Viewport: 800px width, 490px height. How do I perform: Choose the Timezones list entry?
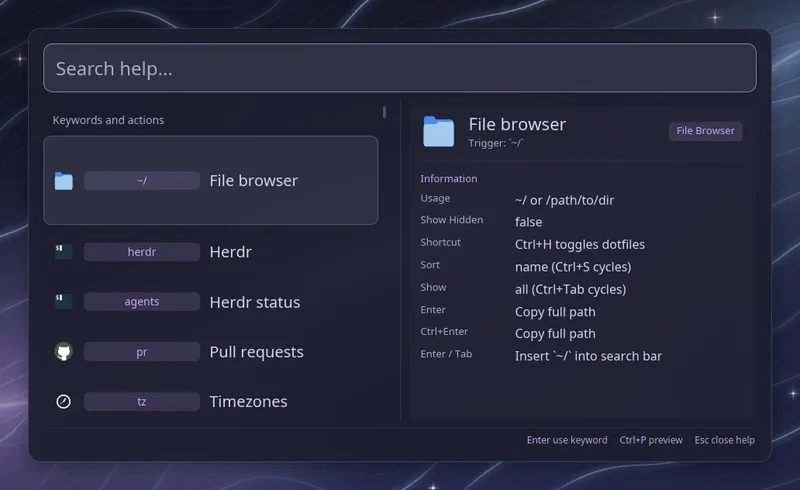(211, 402)
